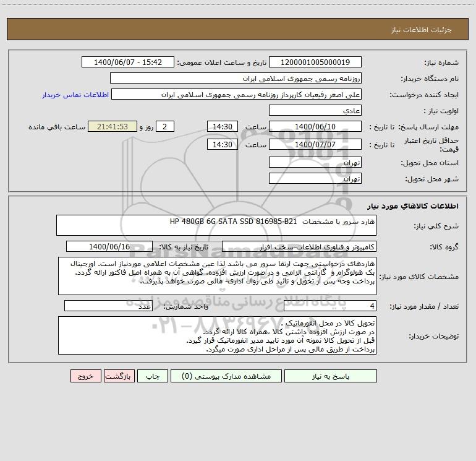Click the 'پاسخ به نیاز' button
Viewport: 476px width, 461px height.
(x=331, y=376)
